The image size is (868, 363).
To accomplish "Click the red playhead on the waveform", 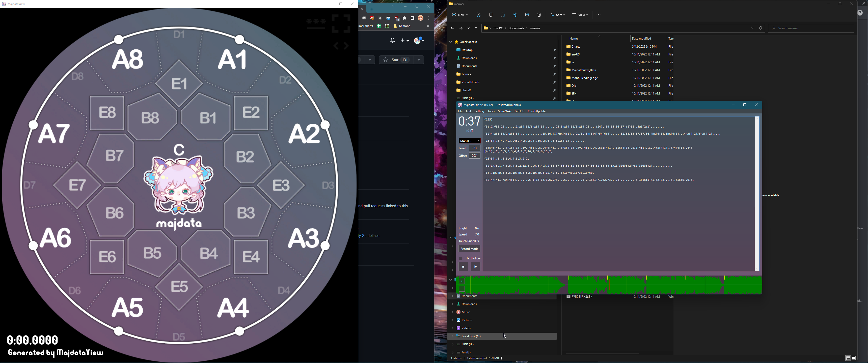I will click(x=609, y=285).
